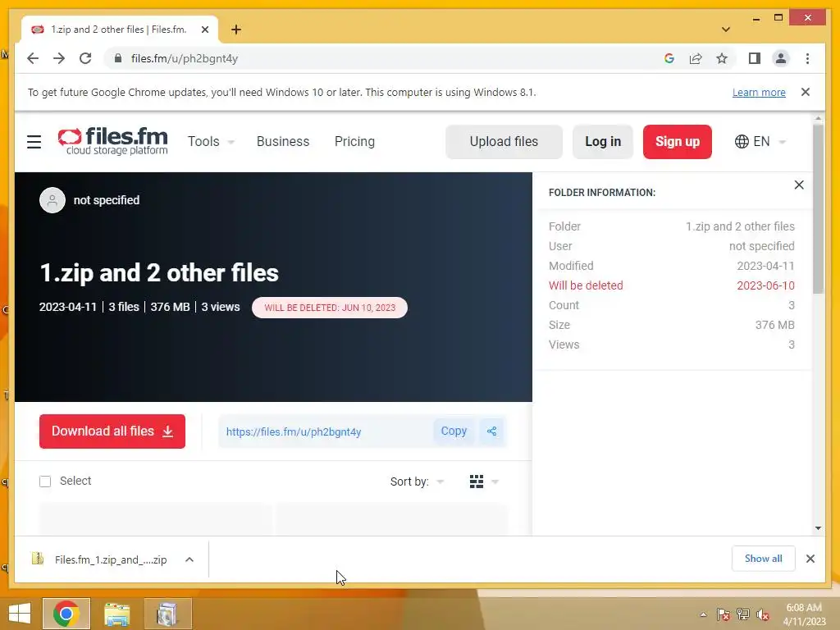The image size is (840, 630).
Task: Open the Business menu item
Action: (x=283, y=142)
